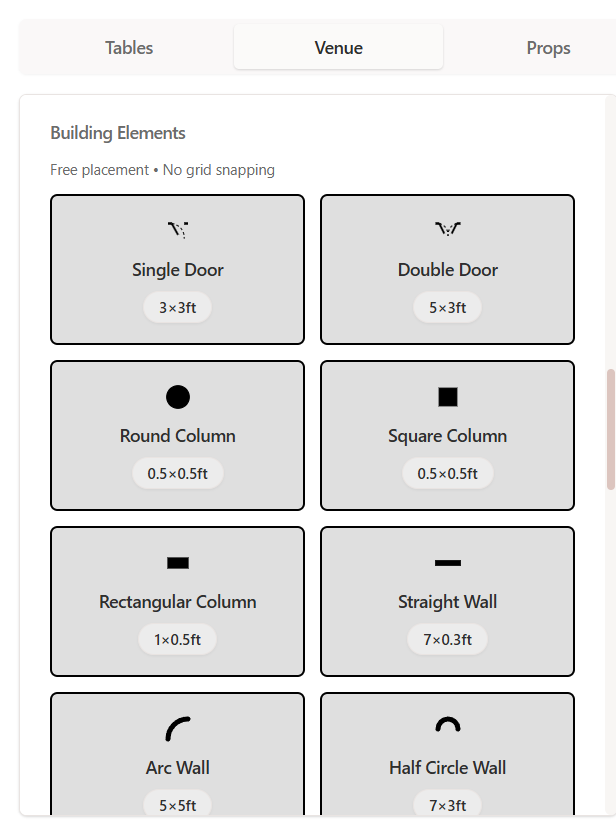Click the Half Circle Wall label
616x822 pixels.
447,768
